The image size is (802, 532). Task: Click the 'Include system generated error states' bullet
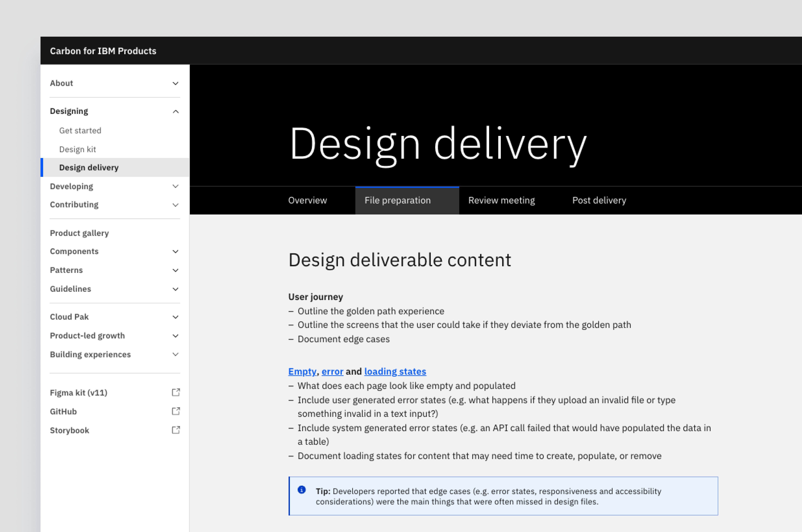point(504,435)
